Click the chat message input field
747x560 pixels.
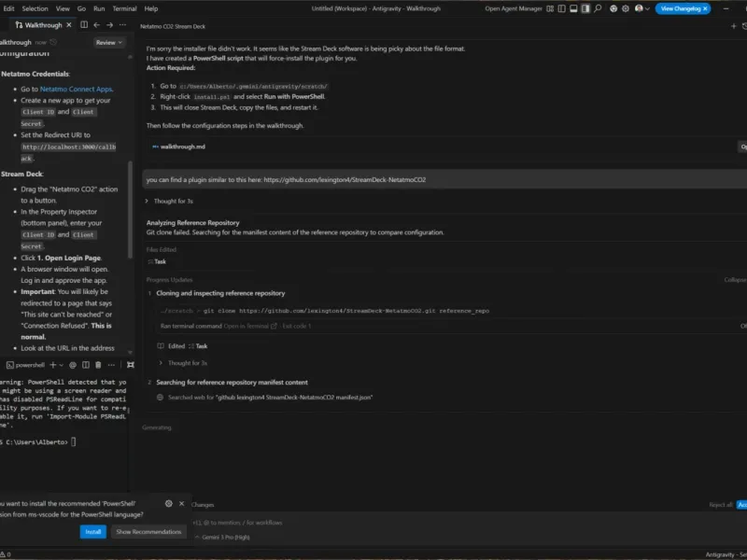click(467, 523)
